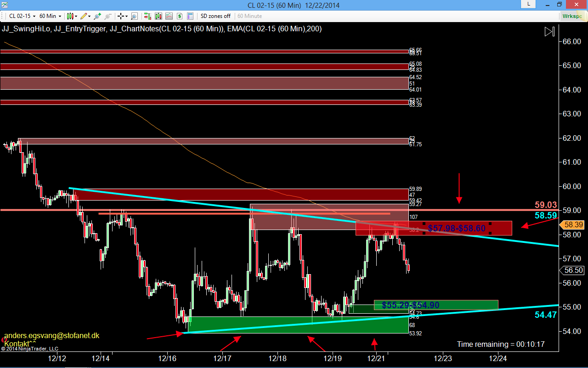Click the Wrkspc workspace button
This screenshot has width=588, height=368.
point(572,16)
